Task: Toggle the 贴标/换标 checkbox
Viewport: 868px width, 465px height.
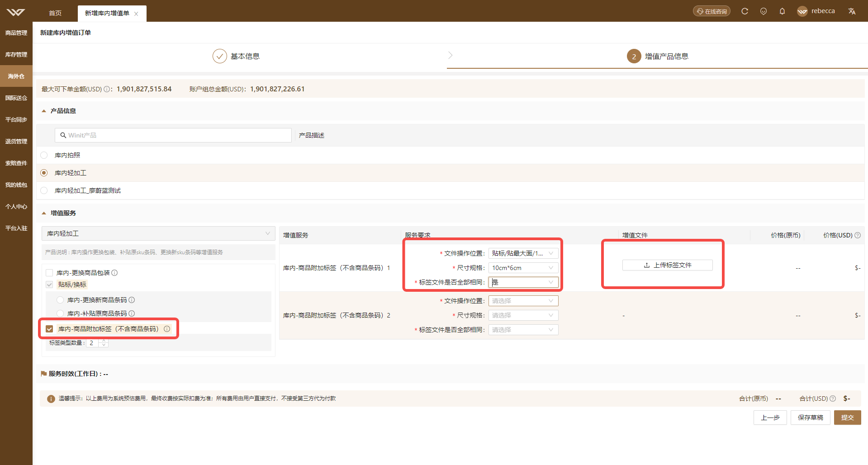Action: click(x=49, y=285)
